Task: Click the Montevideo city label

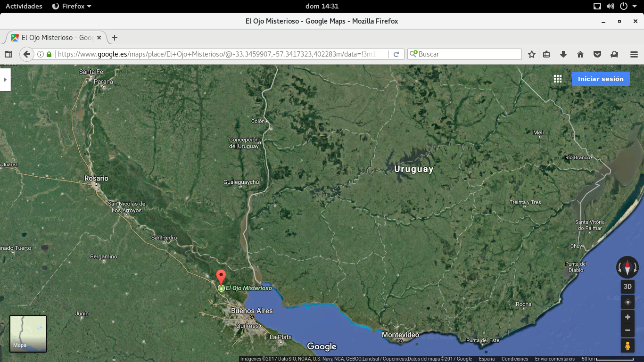Action: pyautogui.click(x=400, y=335)
